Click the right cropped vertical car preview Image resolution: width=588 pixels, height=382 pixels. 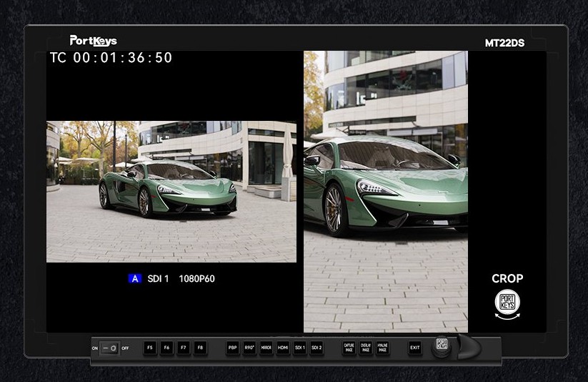coord(386,192)
